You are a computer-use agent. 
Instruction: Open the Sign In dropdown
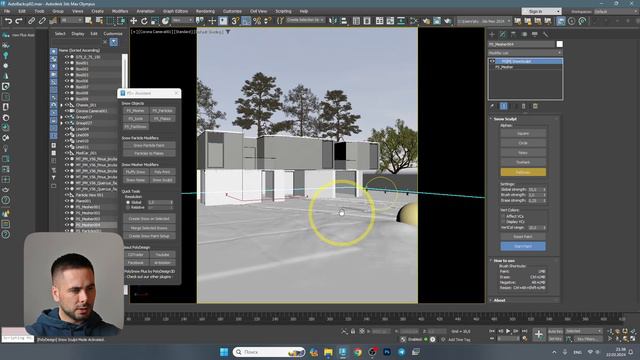(541, 11)
